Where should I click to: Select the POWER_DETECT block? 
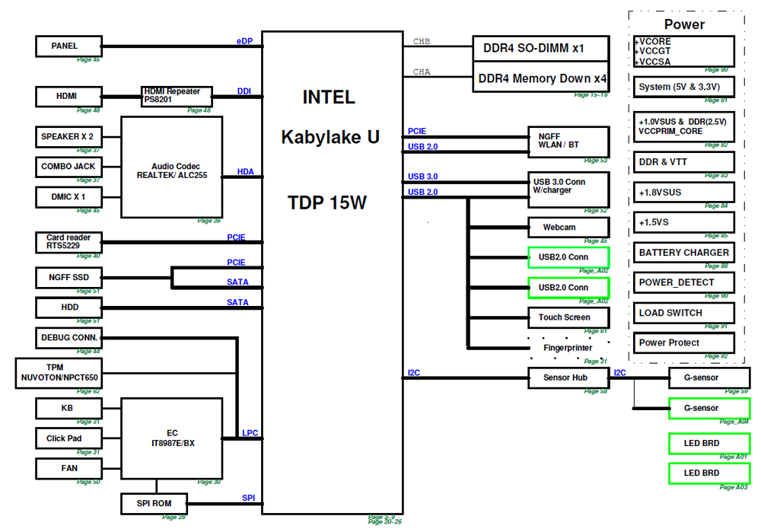click(684, 282)
